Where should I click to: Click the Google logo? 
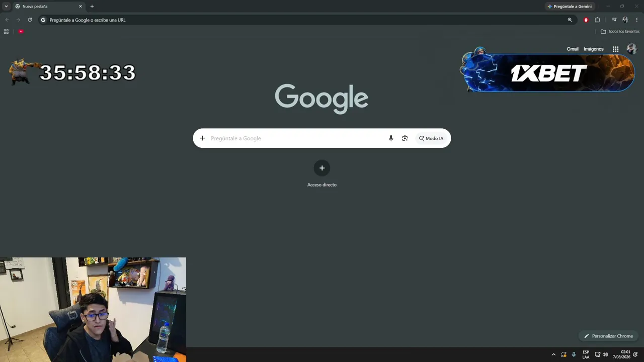coord(321,99)
